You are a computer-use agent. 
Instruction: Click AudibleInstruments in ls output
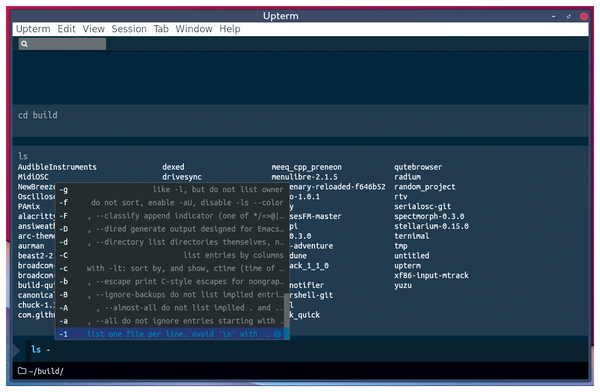(x=57, y=167)
